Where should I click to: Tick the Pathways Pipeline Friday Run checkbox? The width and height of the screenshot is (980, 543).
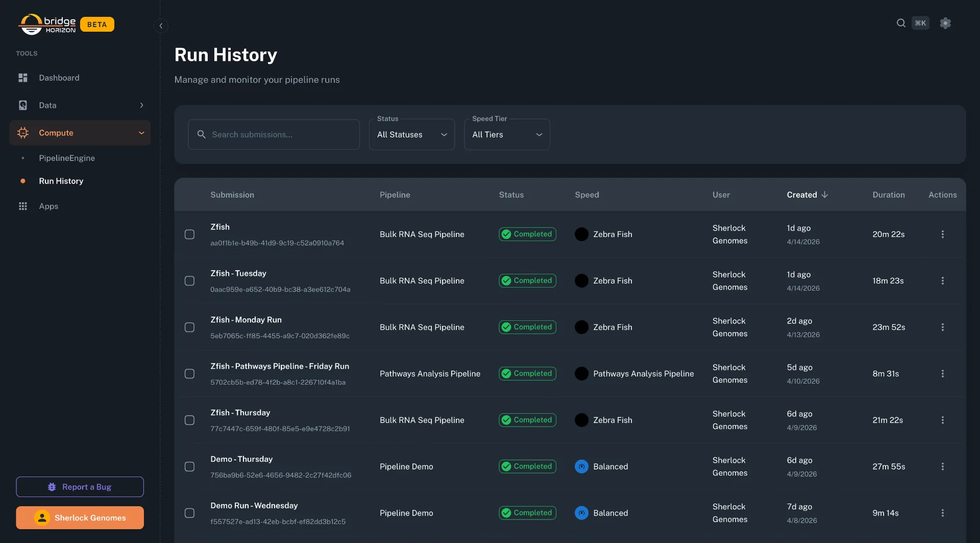tap(189, 373)
